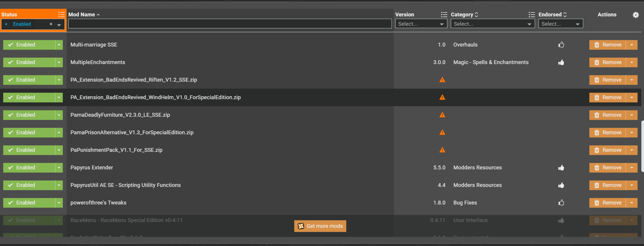Click the Category column grouping list icon
Screen dimensions: 644x246
coord(532,14)
